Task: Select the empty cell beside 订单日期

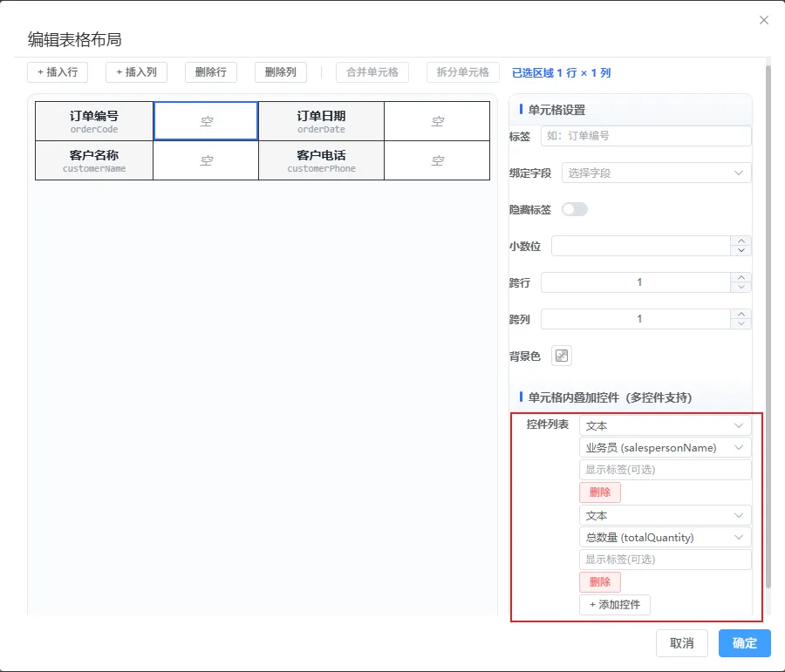Action: [x=437, y=122]
